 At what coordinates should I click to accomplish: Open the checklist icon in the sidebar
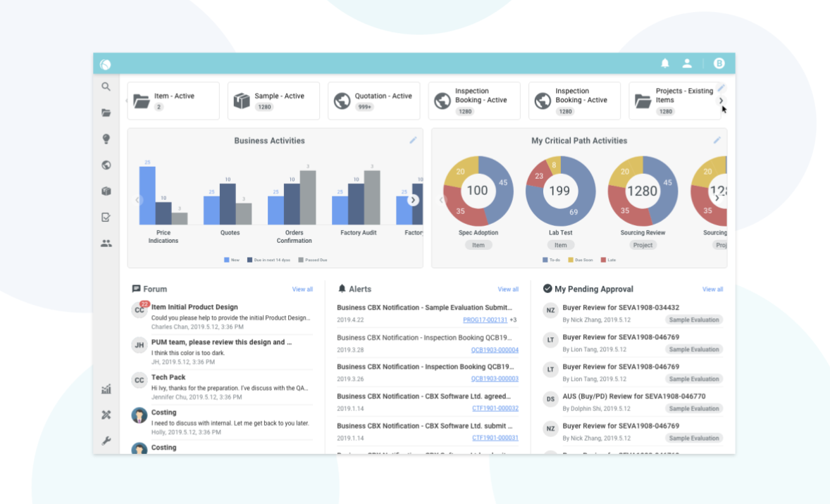[x=106, y=218]
